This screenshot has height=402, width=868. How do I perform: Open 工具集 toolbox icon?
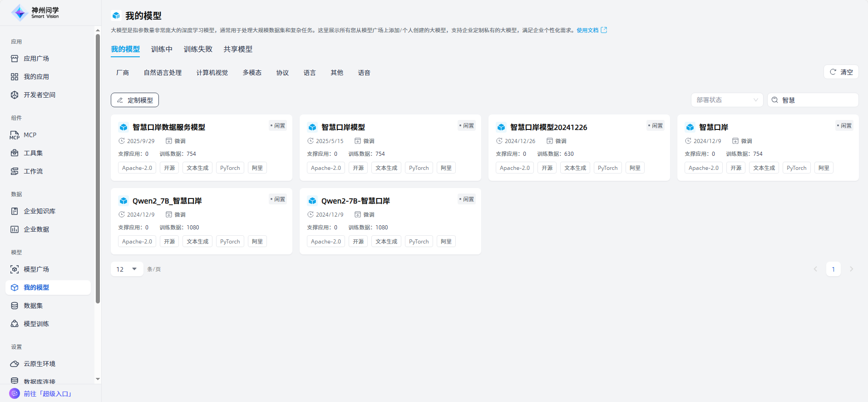(15, 153)
